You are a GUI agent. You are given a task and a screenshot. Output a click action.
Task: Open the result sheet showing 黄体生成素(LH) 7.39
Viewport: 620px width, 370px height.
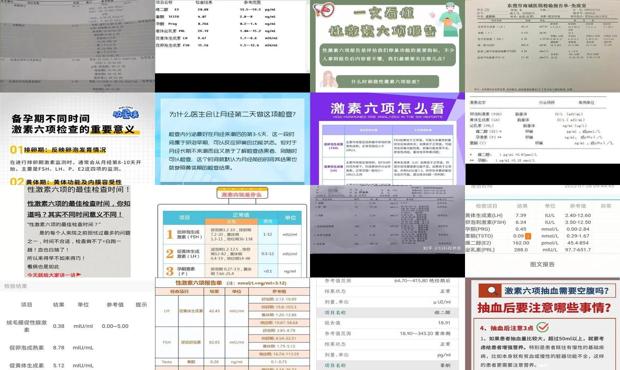542,231
